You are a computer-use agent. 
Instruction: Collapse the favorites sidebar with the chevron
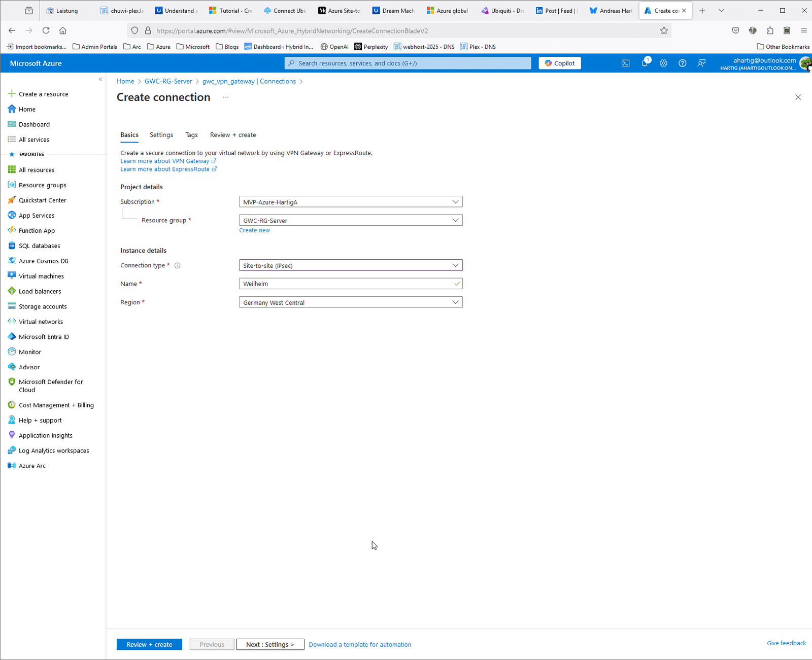(100, 79)
